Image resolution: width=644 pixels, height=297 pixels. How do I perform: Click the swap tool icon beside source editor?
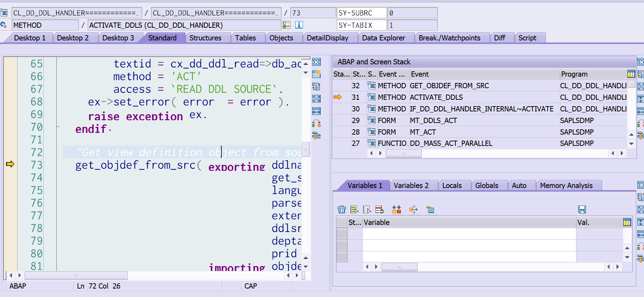316,86
